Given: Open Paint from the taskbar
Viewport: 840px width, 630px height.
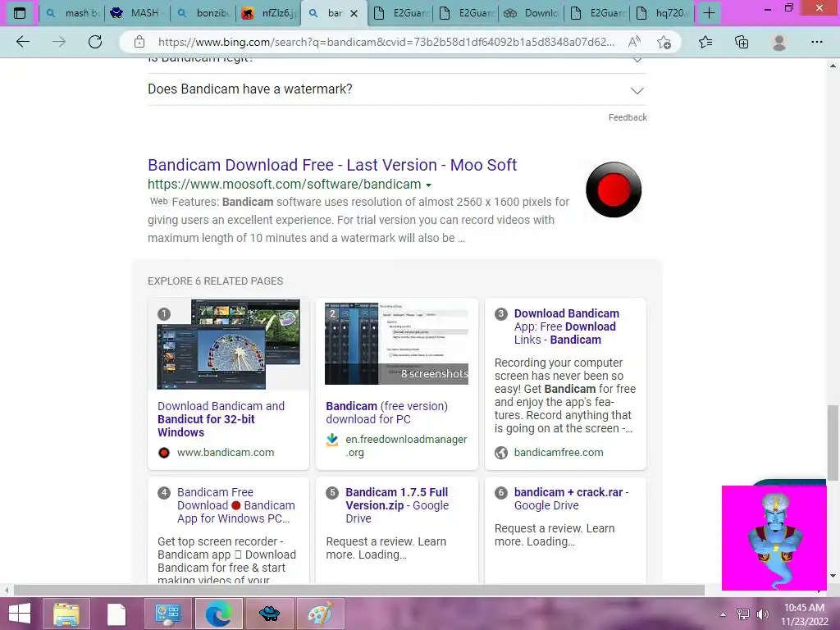Looking at the screenshot, I should (x=321, y=614).
